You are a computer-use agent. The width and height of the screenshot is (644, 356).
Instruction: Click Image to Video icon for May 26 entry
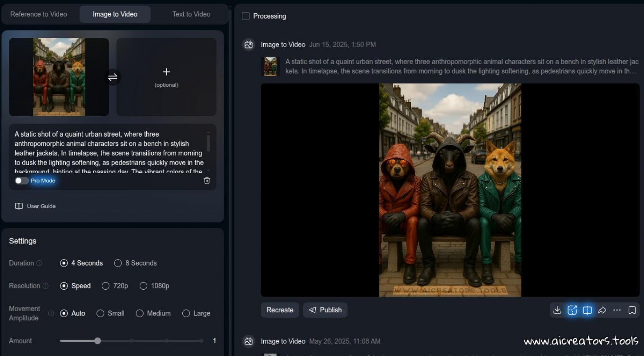point(249,341)
